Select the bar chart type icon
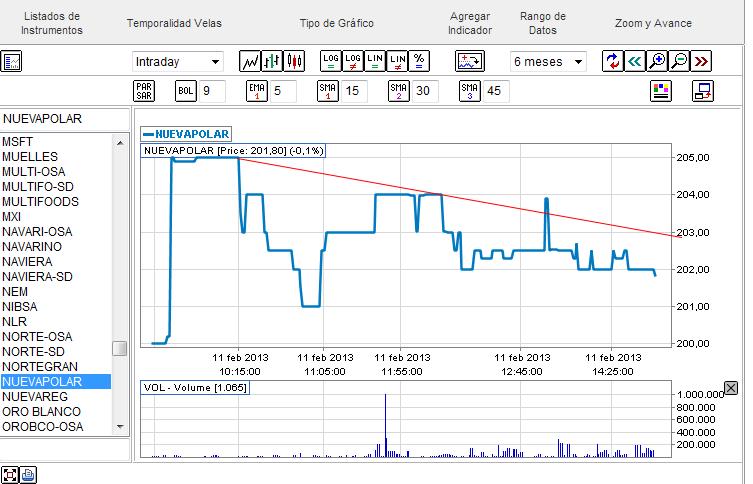This screenshot has height=484, width=753. coord(272,61)
